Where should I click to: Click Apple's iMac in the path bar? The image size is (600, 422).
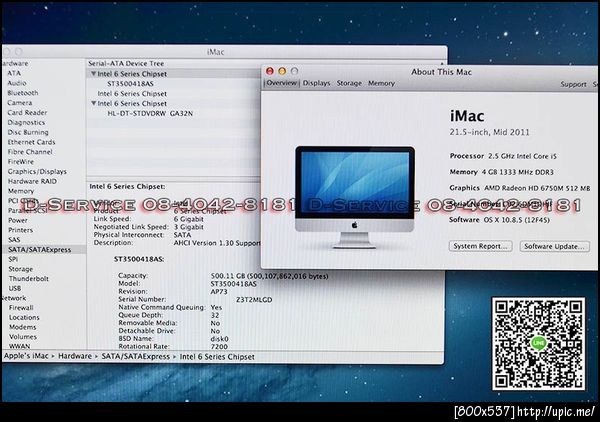26,356
